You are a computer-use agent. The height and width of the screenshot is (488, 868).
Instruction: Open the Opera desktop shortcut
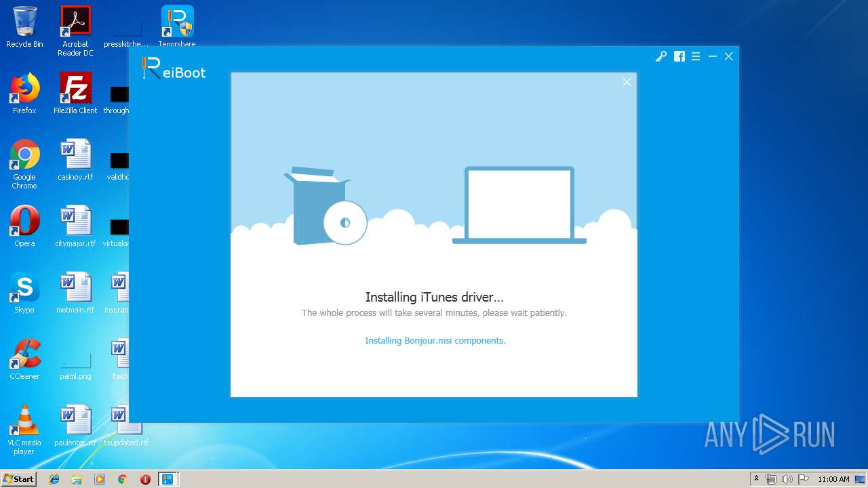point(24,226)
